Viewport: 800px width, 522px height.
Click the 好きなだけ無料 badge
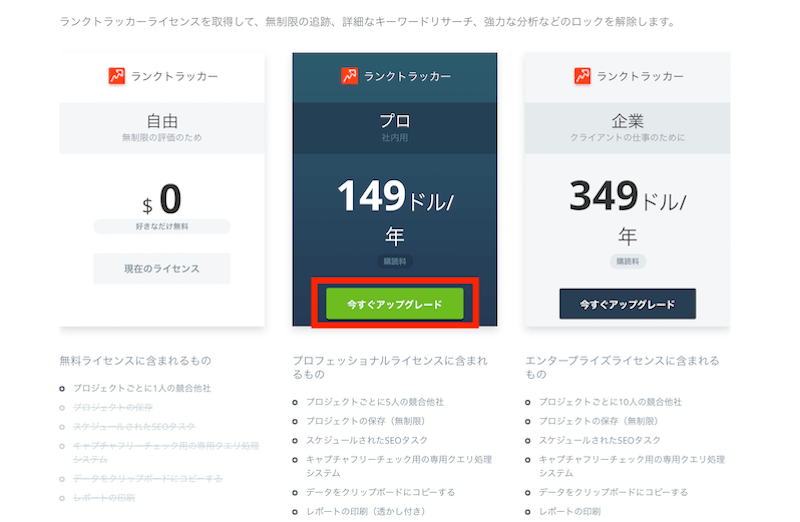click(162, 226)
